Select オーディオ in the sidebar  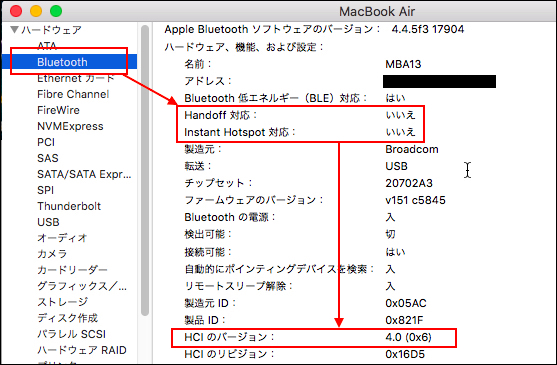[x=62, y=238]
